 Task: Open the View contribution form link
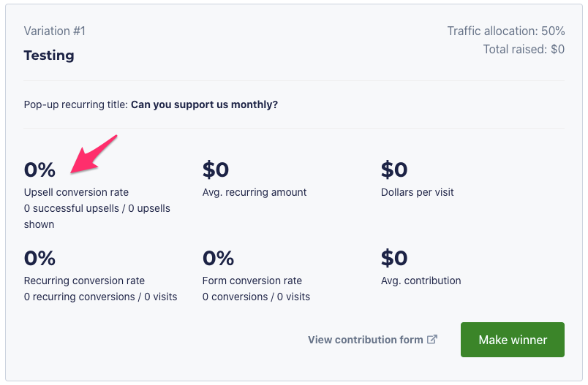[x=365, y=340]
